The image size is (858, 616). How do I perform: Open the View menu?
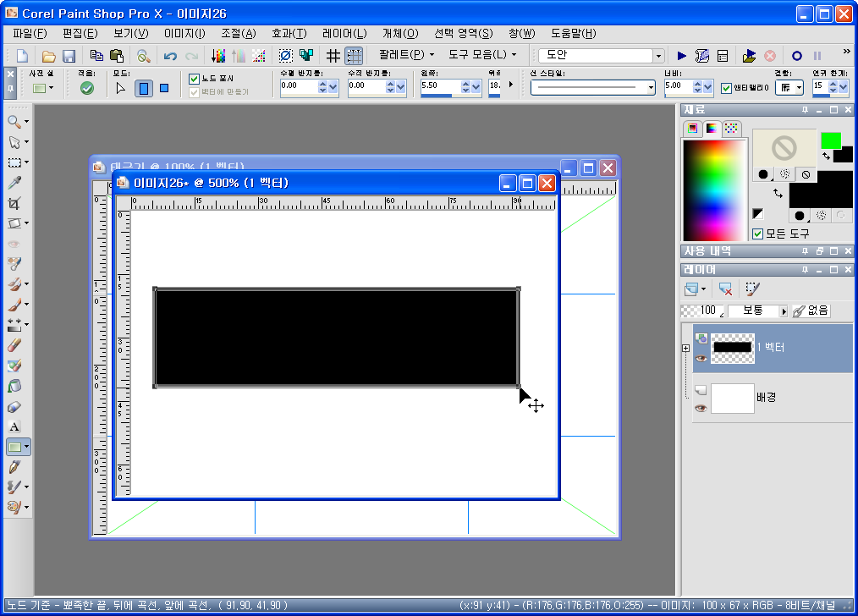[131, 33]
